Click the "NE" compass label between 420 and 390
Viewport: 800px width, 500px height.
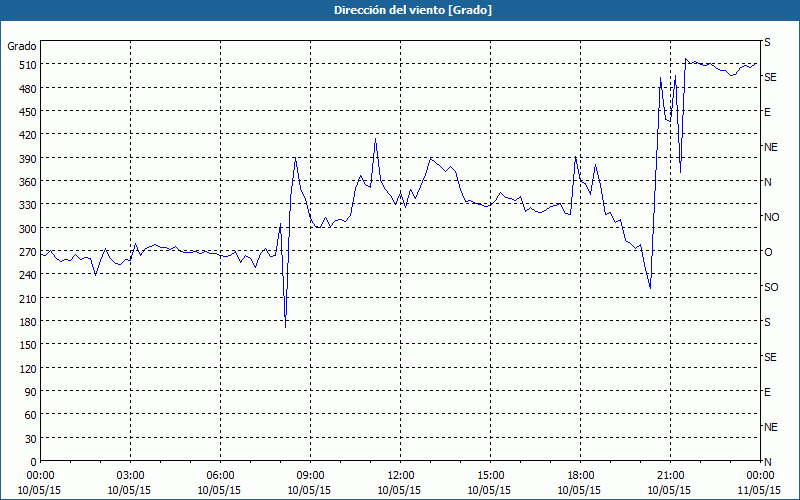pyautogui.click(x=771, y=147)
